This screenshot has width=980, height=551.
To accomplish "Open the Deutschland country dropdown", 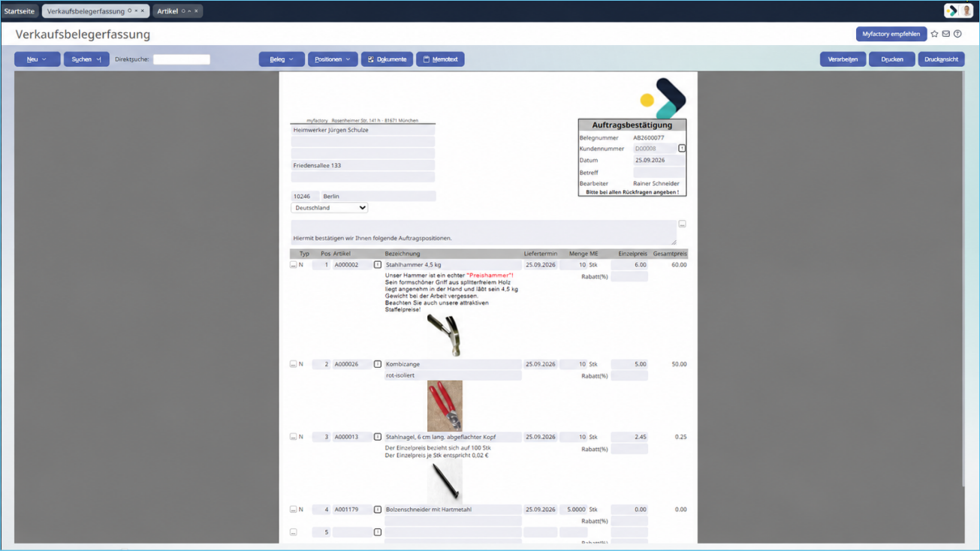I will click(330, 208).
